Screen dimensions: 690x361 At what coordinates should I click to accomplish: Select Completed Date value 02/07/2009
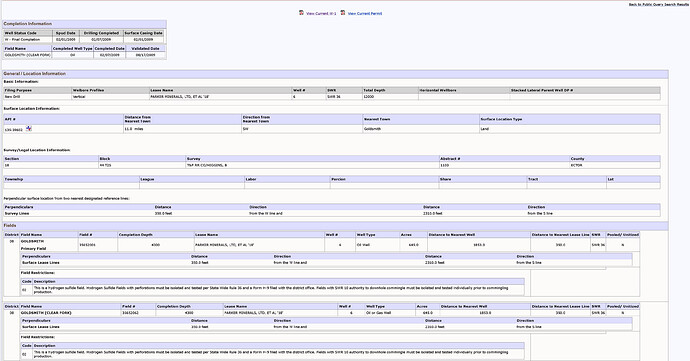[110, 55]
